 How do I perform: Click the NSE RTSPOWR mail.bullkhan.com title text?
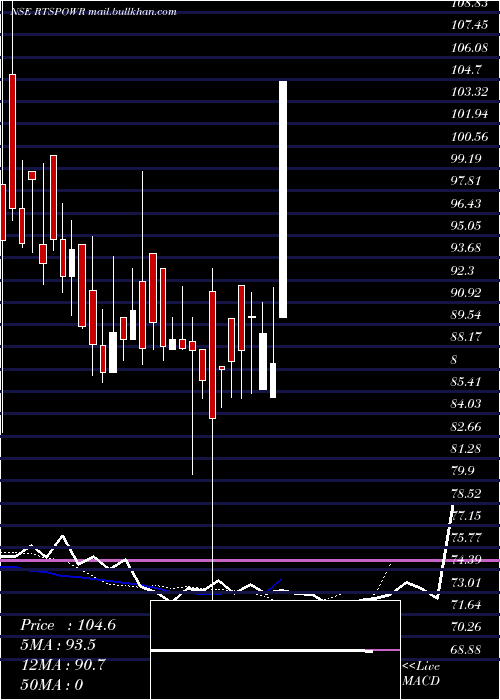coord(92,12)
